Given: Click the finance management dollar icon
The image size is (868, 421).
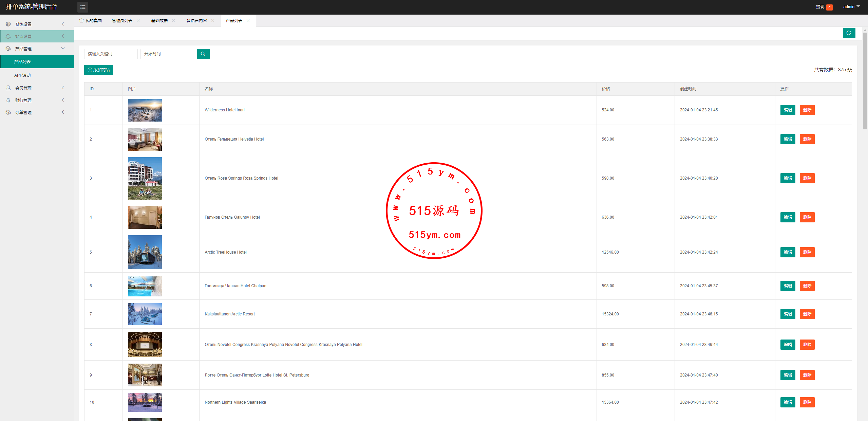Looking at the screenshot, I should click(x=8, y=100).
